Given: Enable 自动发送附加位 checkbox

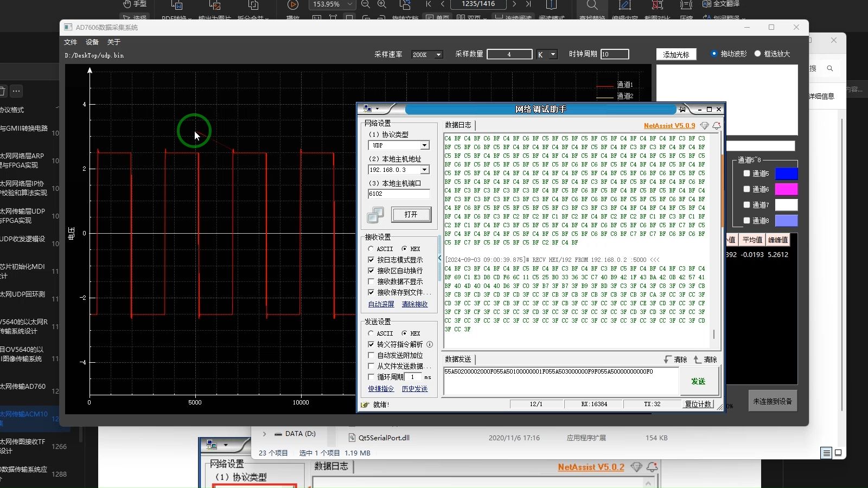Looking at the screenshot, I should point(371,355).
